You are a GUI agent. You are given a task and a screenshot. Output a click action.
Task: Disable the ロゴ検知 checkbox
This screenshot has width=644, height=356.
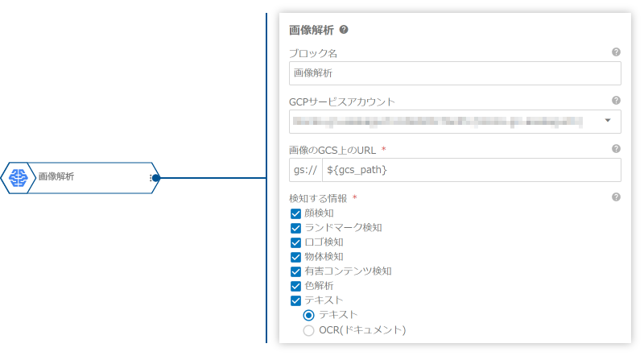pos(295,242)
